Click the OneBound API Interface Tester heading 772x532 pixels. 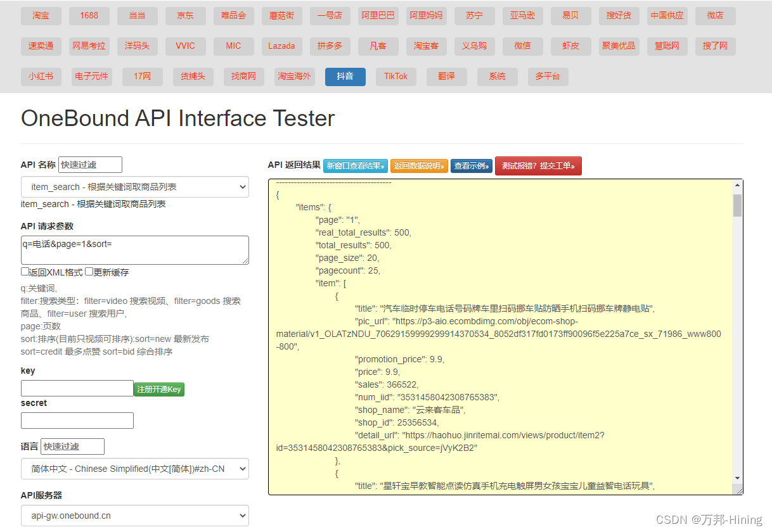178,118
